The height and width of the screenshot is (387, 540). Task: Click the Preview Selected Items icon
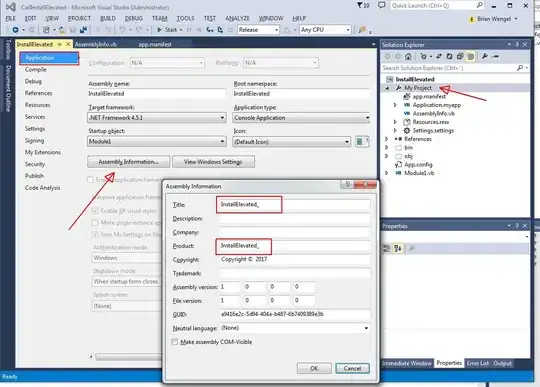coord(496,56)
